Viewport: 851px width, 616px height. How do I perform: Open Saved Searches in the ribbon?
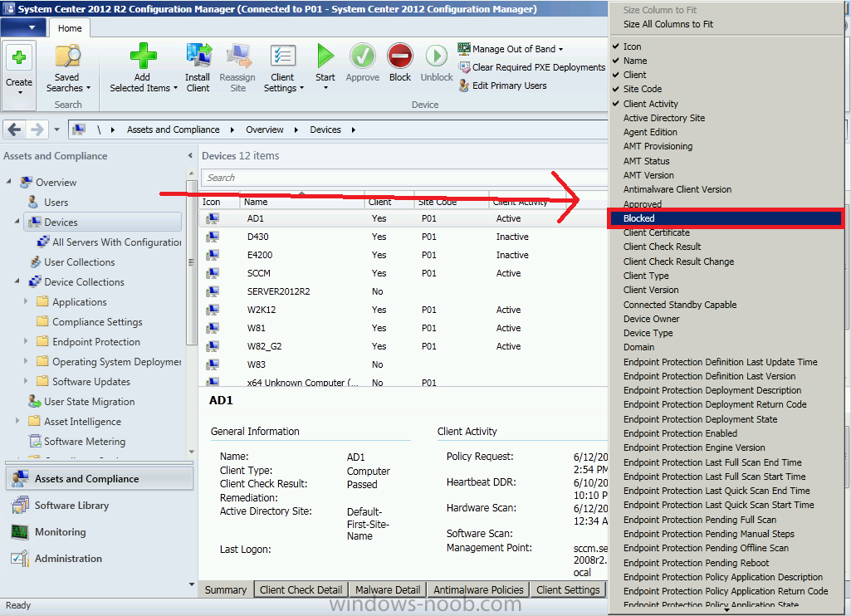coord(68,68)
